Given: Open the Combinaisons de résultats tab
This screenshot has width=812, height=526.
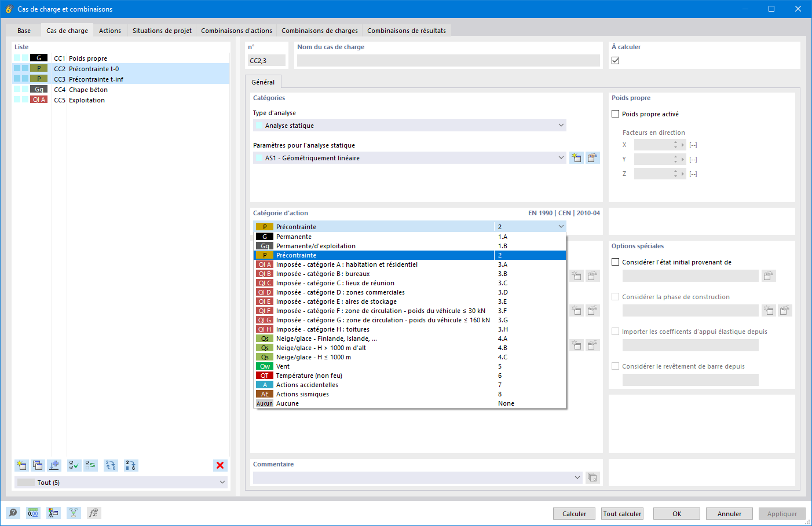Looking at the screenshot, I should point(407,31).
